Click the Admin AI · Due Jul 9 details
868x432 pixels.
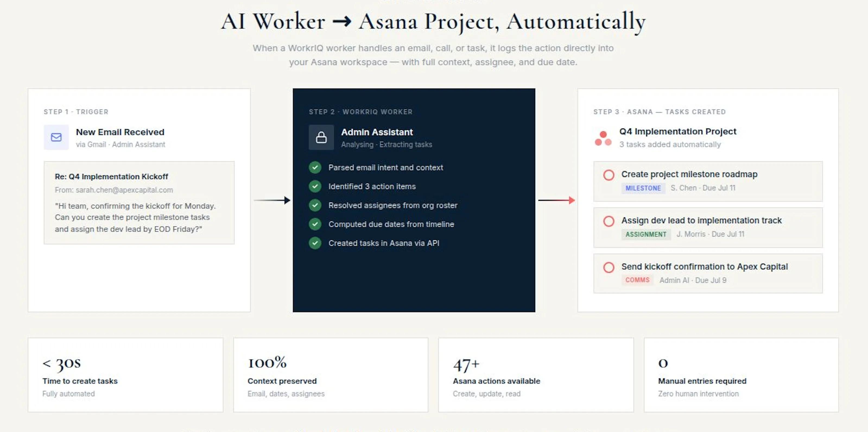tap(693, 281)
